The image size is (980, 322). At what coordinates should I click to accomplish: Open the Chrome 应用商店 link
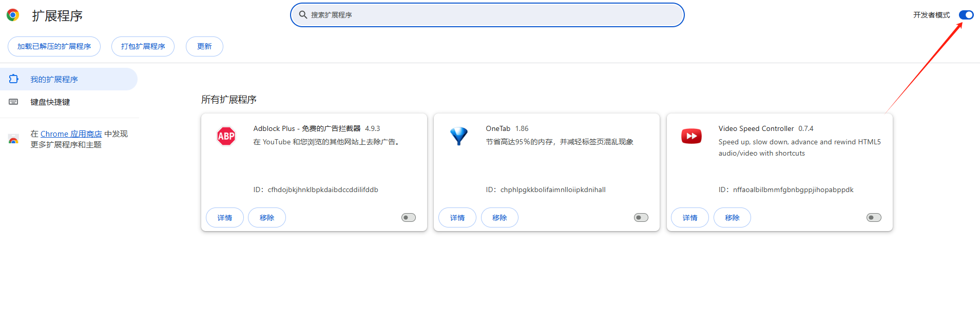point(71,134)
